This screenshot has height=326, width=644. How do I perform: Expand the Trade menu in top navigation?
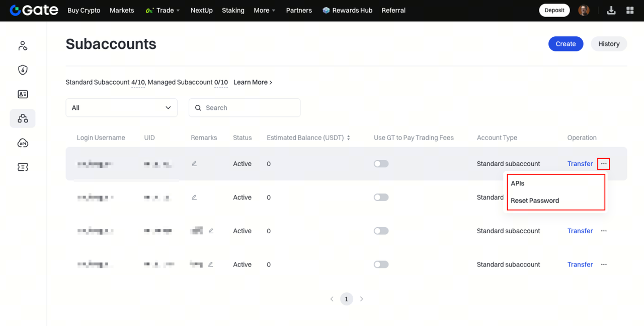click(x=163, y=10)
